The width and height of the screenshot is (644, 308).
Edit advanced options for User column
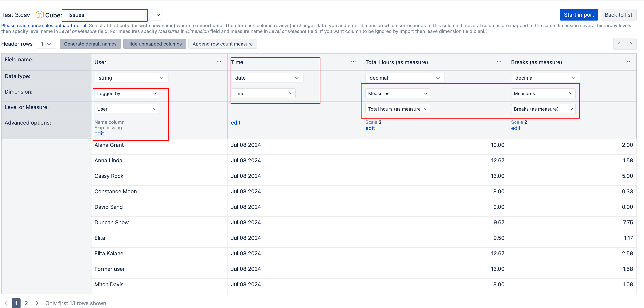point(99,133)
